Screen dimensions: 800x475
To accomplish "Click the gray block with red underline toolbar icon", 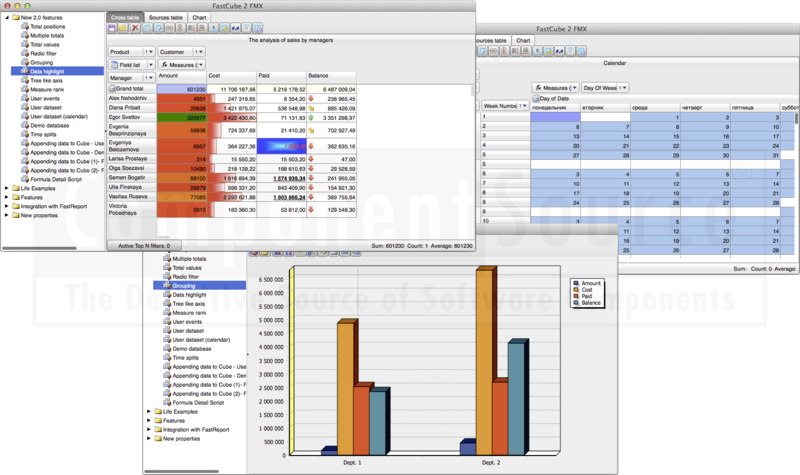I will (x=202, y=28).
